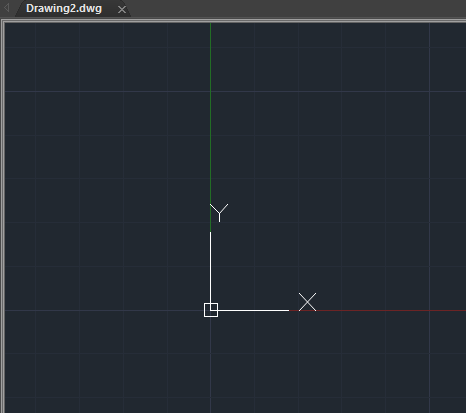Viewport: 466px width, 413px height.
Task: Click the X label of the UCS icon
Action: (x=307, y=302)
